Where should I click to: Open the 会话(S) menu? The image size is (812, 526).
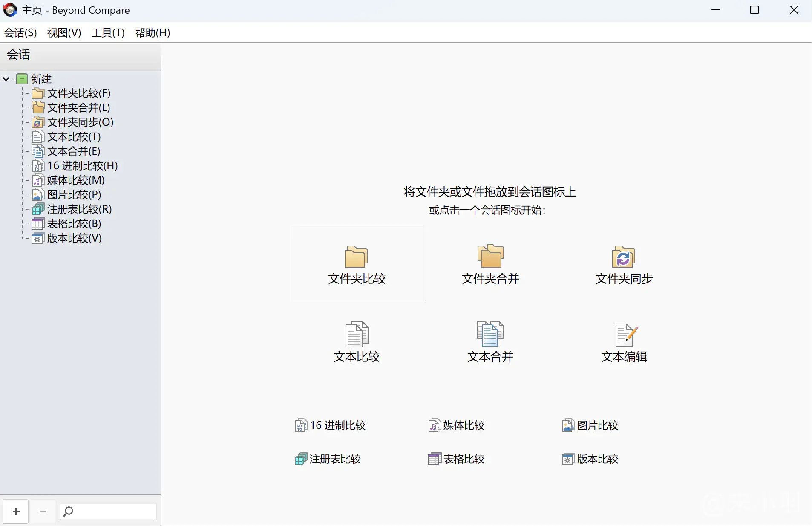[20, 33]
